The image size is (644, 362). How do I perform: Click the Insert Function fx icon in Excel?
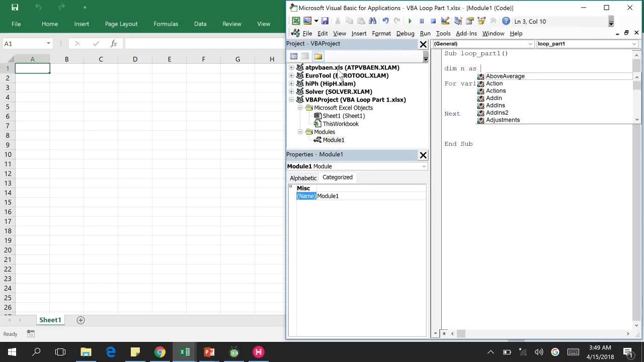(x=114, y=44)
